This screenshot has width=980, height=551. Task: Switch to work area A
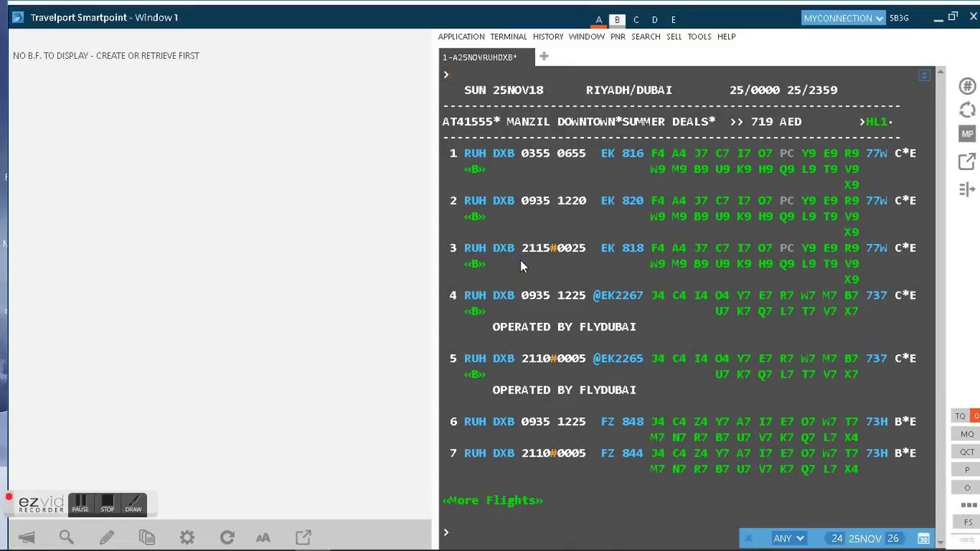[x=599, y=20]
